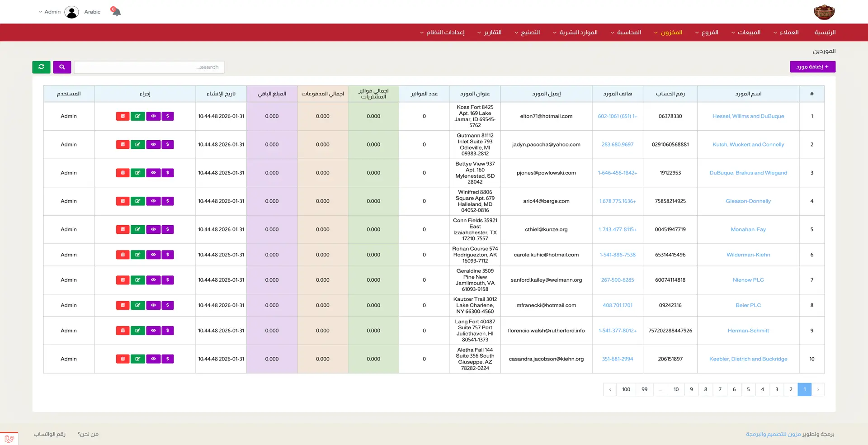Show Herman-Schmitt details via eye icon
The width and height of the screenshot is (868, 445).
pos(153,331)
